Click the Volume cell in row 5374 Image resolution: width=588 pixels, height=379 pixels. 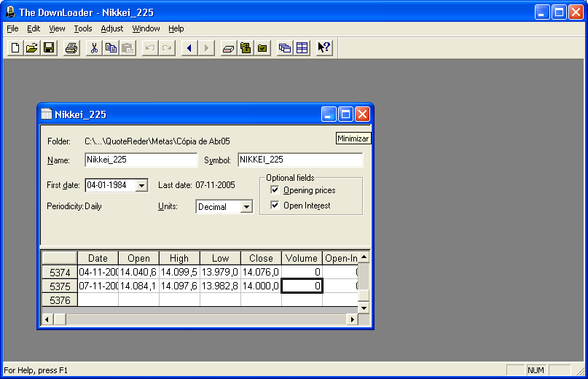point(302,272)
